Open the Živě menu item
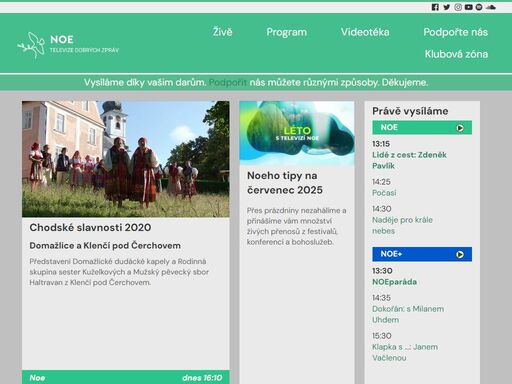 (x=223, y=32)
